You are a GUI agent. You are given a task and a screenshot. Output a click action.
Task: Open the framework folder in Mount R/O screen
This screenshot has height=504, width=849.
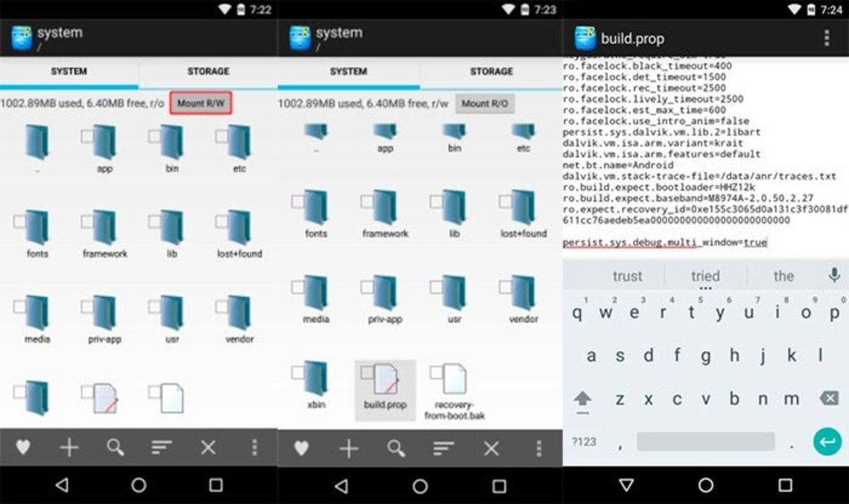385,213
